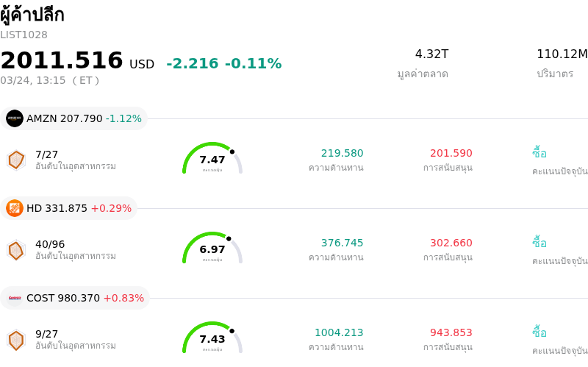This screenshot has height=367, width=588.
Task: Click the ผู้ค้าปลีก sector title
Action: pos(32,15)
